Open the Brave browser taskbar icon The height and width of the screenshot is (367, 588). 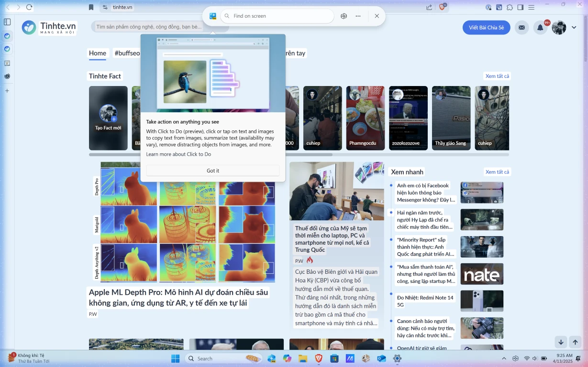coord(318,358)
